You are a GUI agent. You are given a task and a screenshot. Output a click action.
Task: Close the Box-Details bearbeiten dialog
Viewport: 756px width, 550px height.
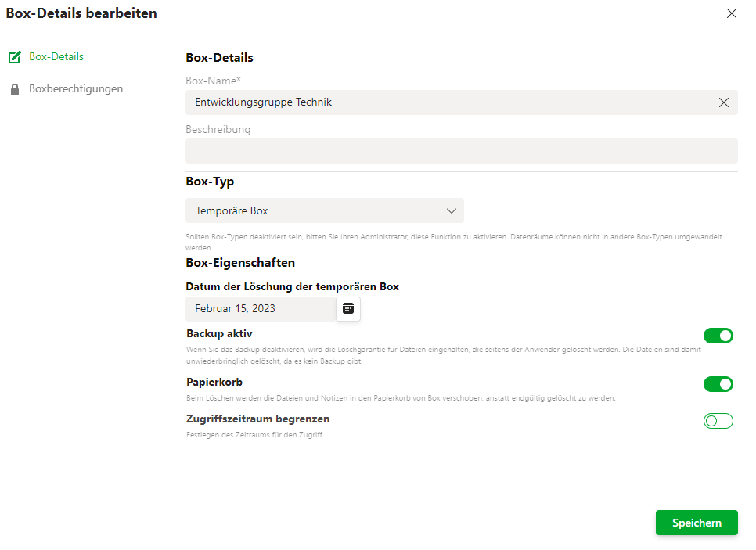[732, 13]
